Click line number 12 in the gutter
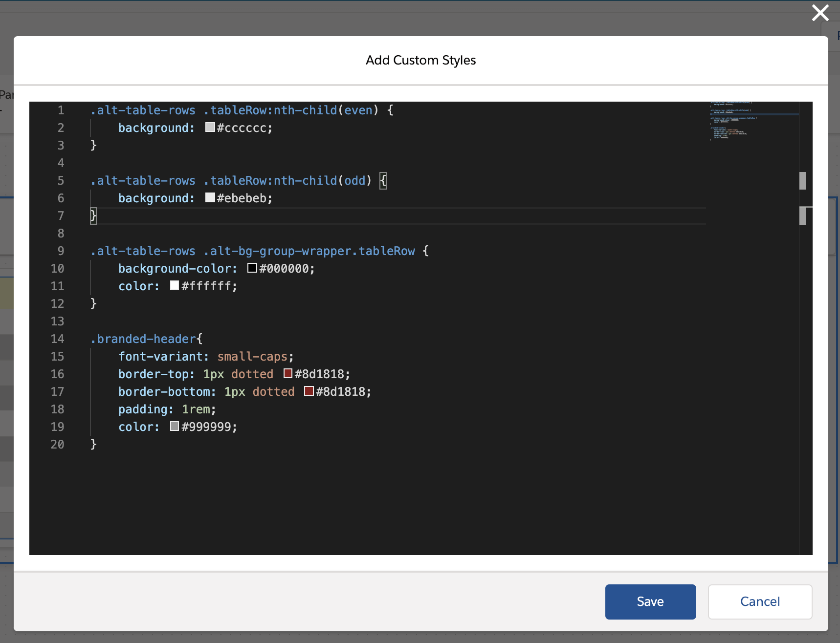The image size is (840, 643). tap(58, 304)
